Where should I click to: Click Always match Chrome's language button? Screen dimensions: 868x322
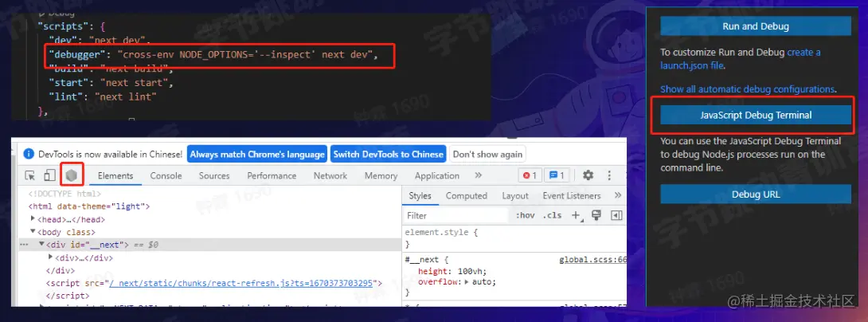257,154
